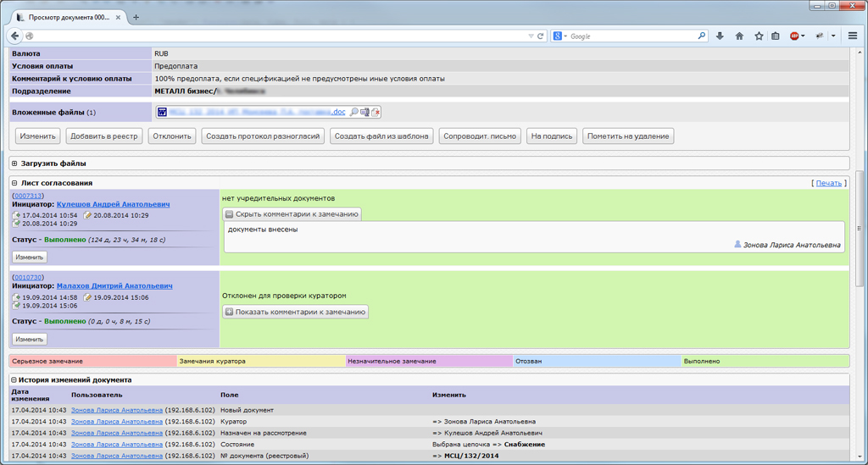Click the На подпись button
This screenshot has width=868, height=465.
point(551,136)
